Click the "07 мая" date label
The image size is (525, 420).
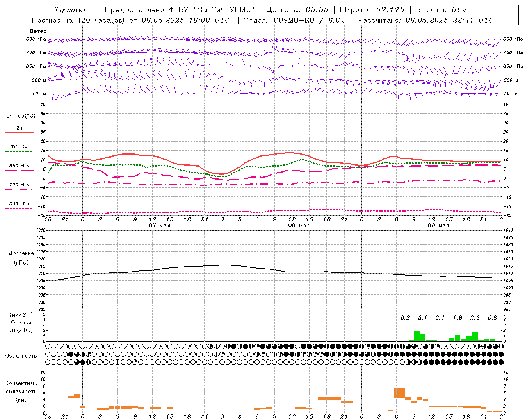159,226
